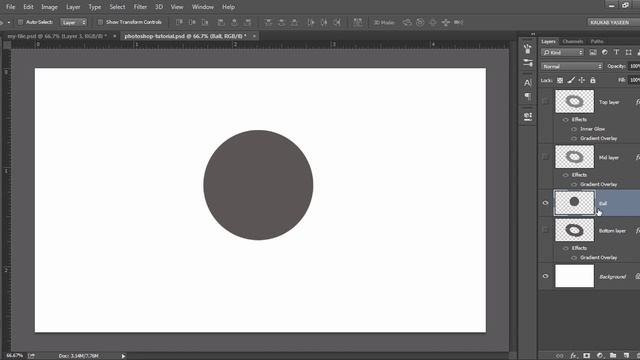Click the Fill value field

(x=634, y=80)
